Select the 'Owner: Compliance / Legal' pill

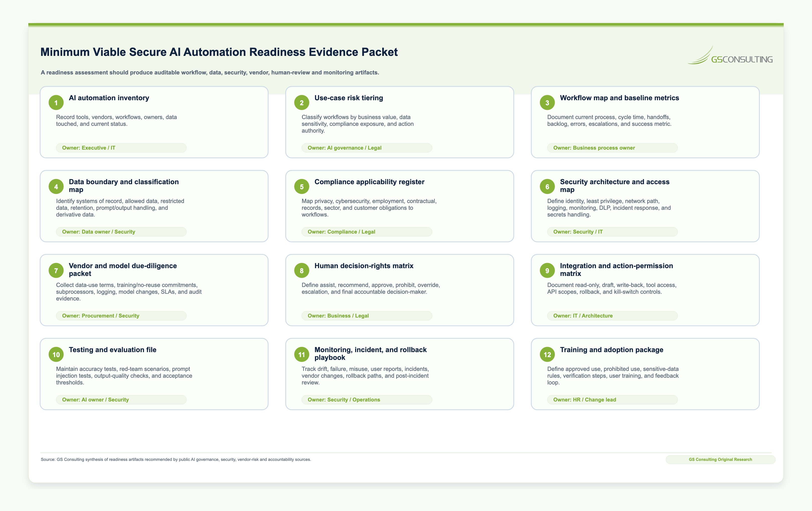coord(367,232)
